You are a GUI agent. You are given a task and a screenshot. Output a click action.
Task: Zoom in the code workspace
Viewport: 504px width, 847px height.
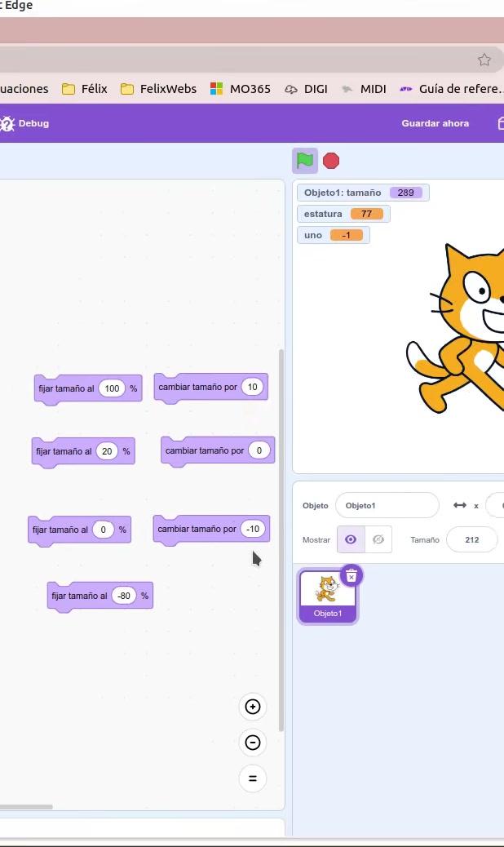253,707
